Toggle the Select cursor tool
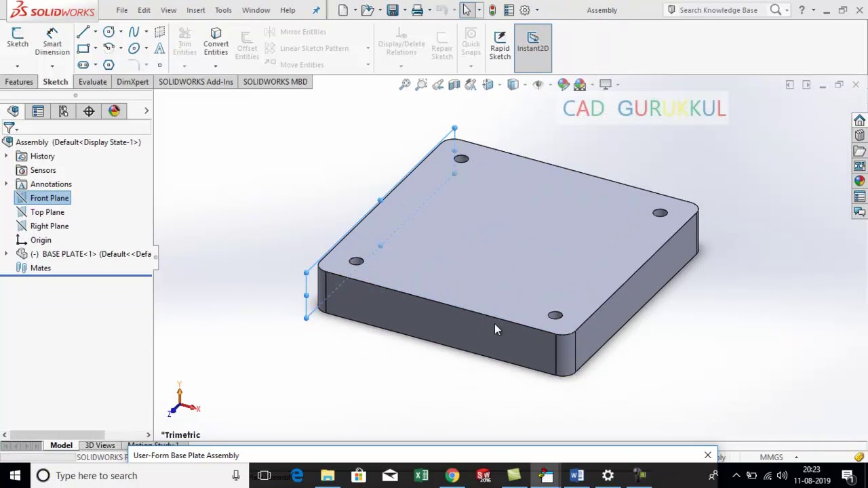The image size is (868, 488). [467, 10]
